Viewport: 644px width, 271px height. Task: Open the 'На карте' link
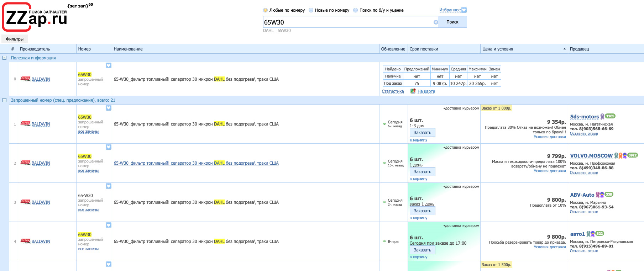(426, 91)
